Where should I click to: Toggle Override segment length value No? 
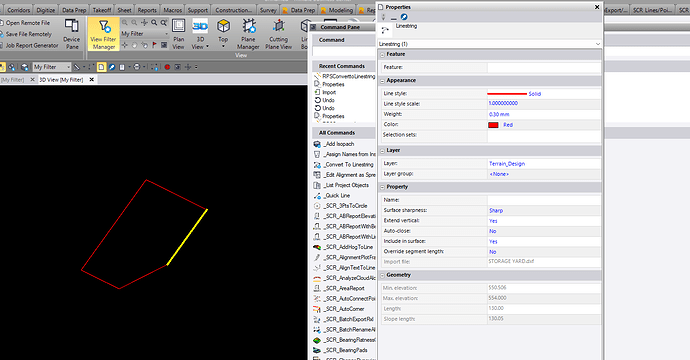(x=492, y=252)
